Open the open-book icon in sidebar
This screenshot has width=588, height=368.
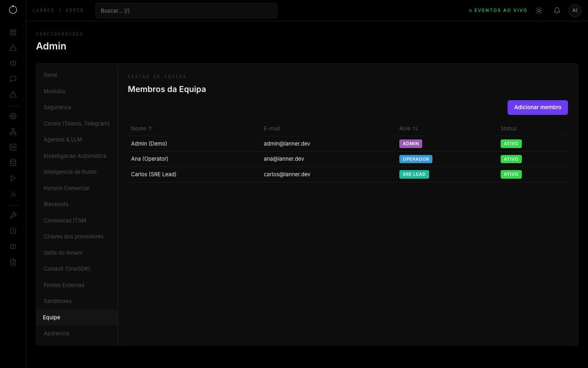13,247
